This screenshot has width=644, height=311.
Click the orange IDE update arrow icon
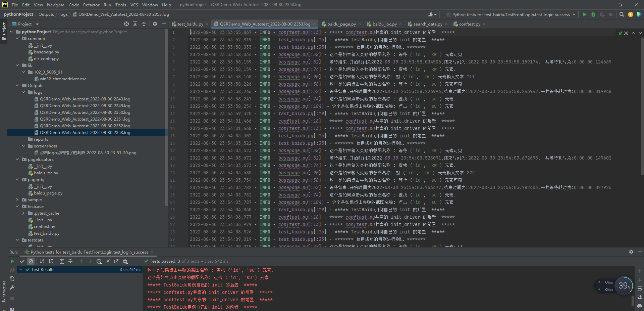click(x=630, y=14)
